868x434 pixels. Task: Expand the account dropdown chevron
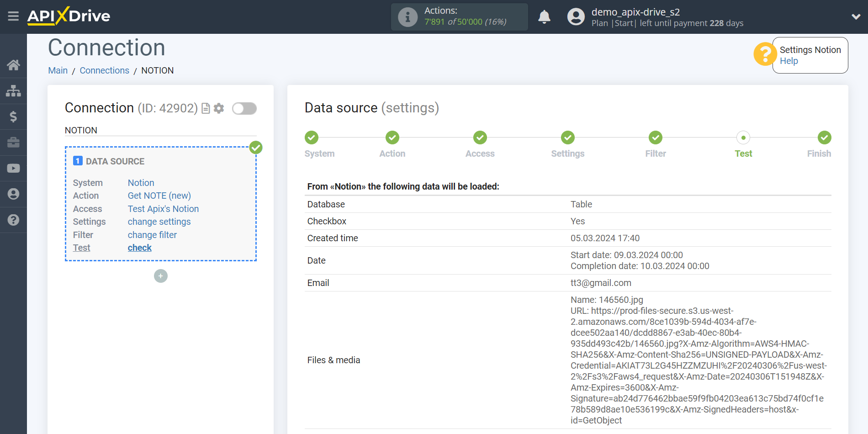[856, 17]
